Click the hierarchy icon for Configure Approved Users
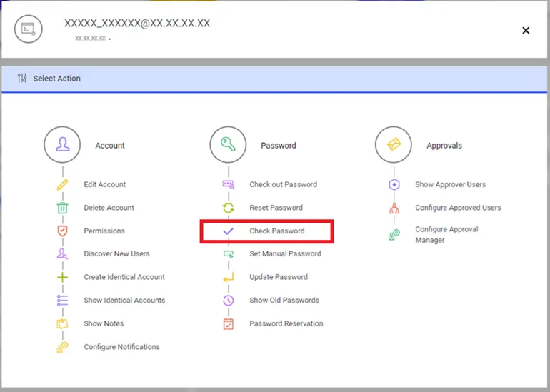This screenshot has width=550, height=392. click(x=394, y=208)
